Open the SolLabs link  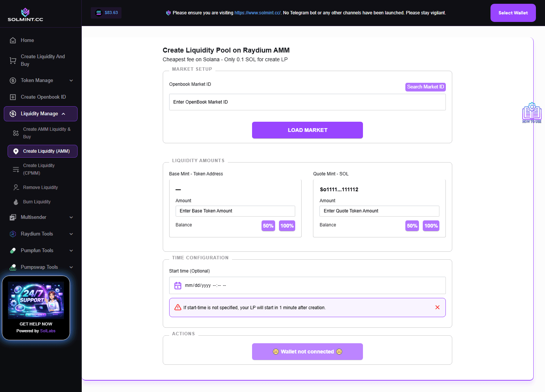coord(48,331)
